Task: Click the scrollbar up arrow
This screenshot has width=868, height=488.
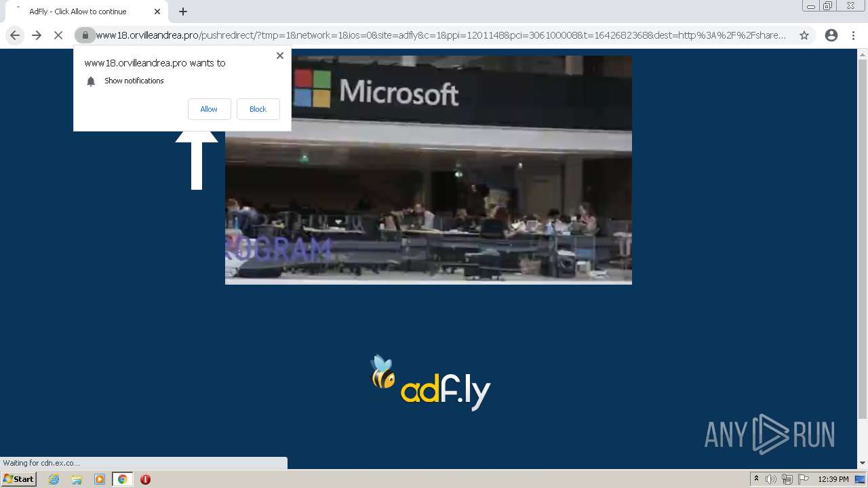Action: (x=863, y=54)
